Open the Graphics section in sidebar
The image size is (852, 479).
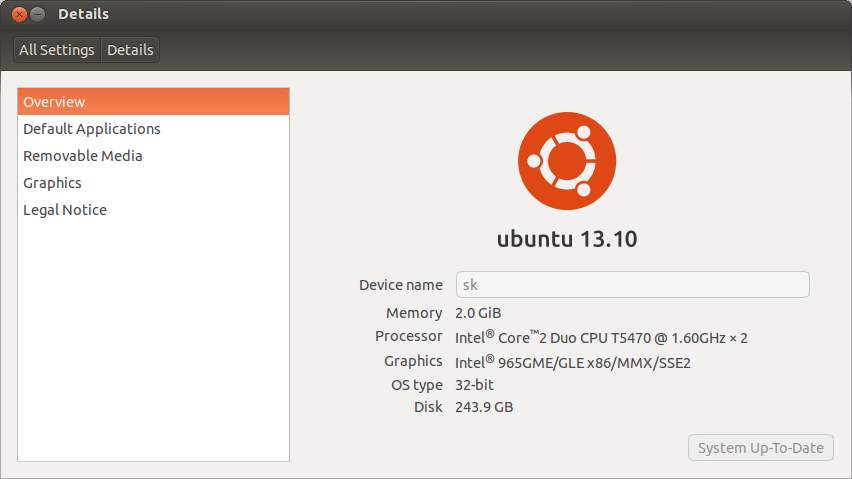53,183
